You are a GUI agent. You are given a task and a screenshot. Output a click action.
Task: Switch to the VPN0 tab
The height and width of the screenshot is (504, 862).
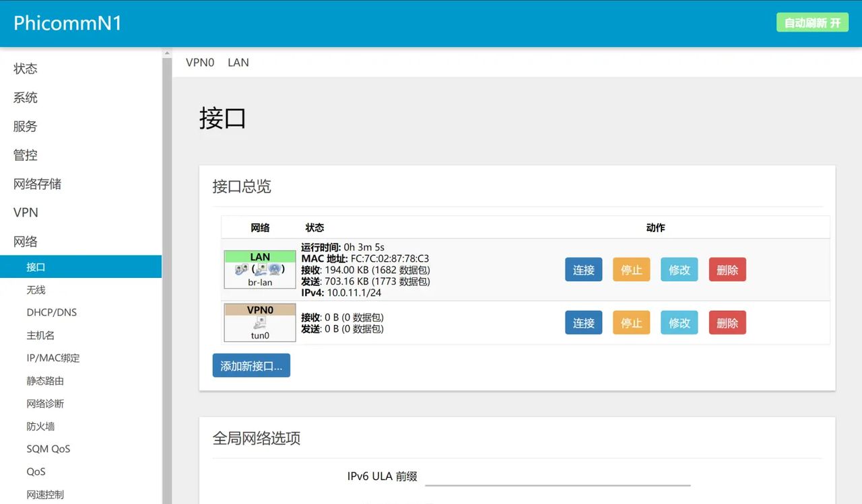[199, 62]
